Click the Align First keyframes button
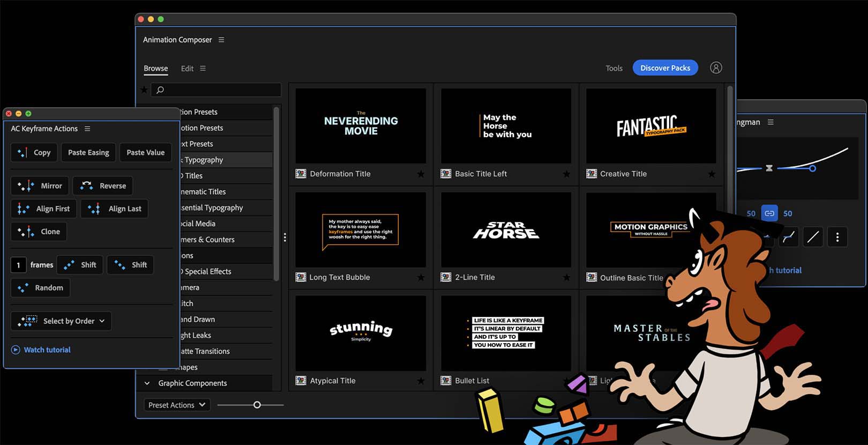Screen dimensions: 868x445 click(44, 209)
